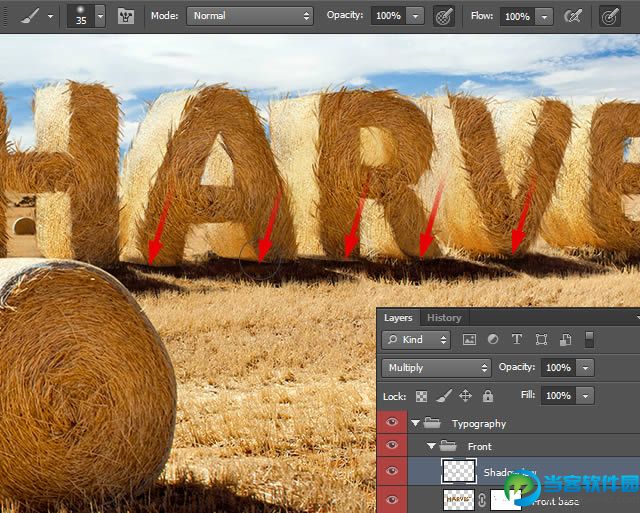
Task: Enable pressure for size icon
Action: click(609, 16)
